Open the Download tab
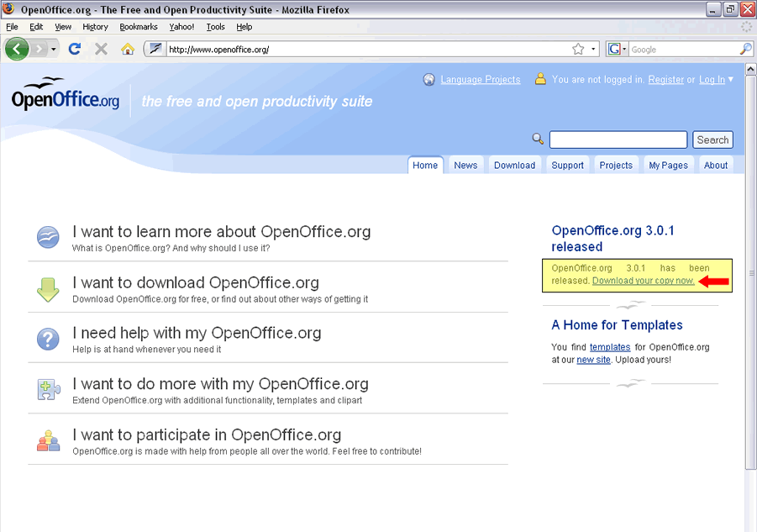757x532 pixels. point(515,165)
